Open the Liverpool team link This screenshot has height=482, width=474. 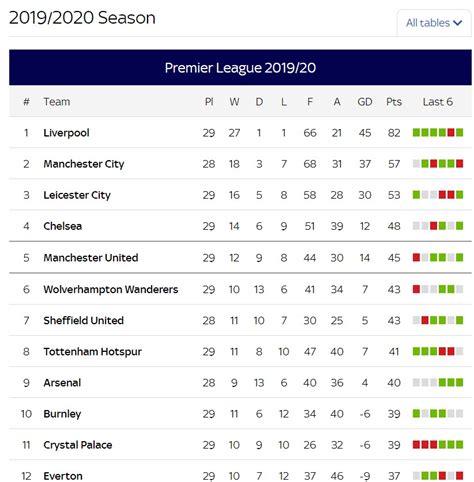coord(66,133)
